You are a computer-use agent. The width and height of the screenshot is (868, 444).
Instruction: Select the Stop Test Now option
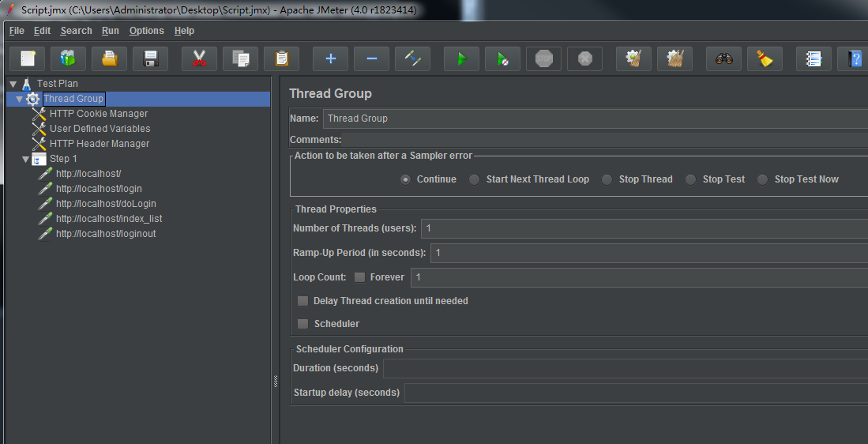[763, 179]
